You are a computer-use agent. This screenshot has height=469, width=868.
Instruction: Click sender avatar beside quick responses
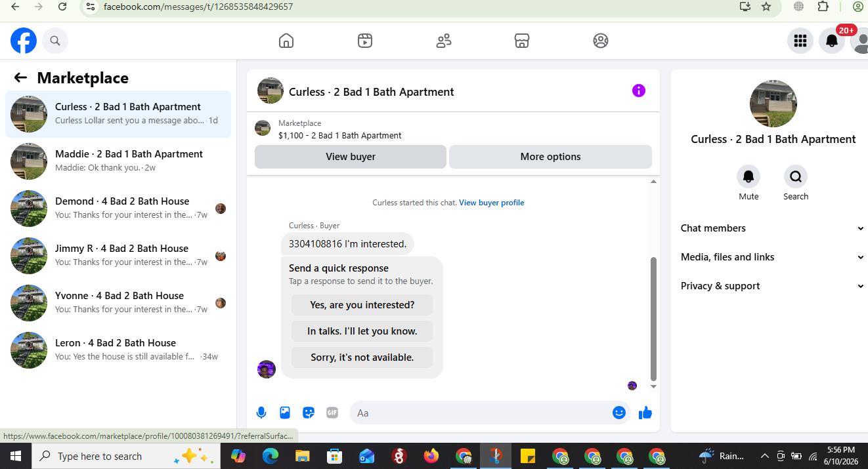pyautogui.click(x=267, y=369)
